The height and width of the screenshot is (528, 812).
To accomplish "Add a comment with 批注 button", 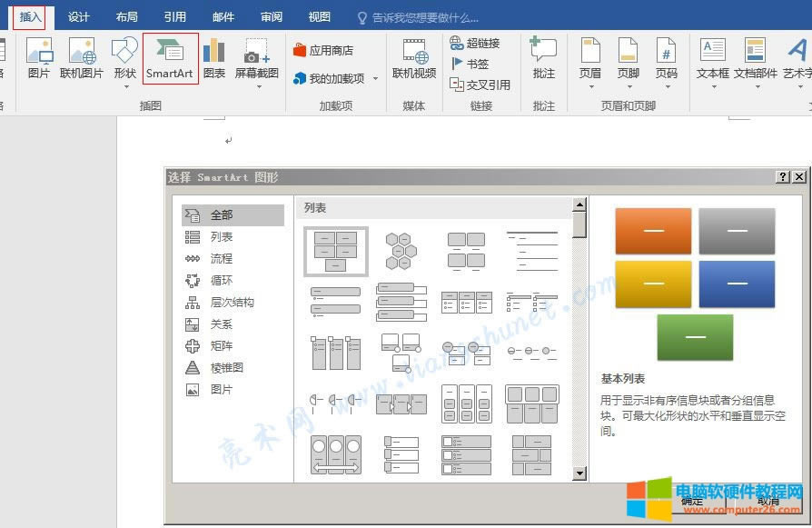I will (x=544, y=58).
